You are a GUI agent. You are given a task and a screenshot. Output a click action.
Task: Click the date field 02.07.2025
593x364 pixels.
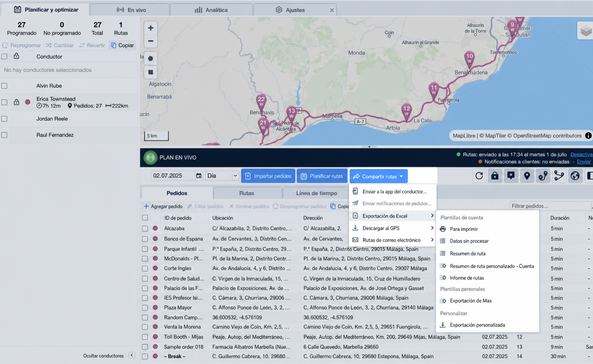pyautogui.click(x=173, y=176)
